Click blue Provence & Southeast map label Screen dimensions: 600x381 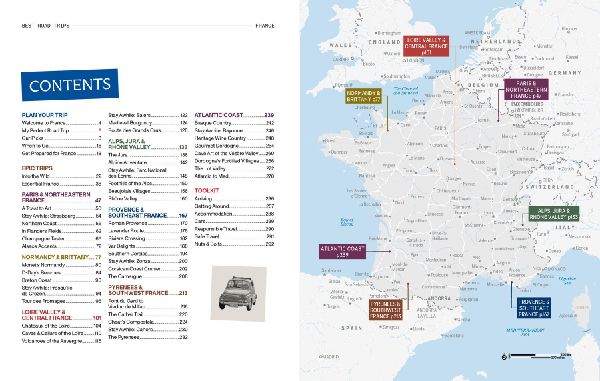534,308
